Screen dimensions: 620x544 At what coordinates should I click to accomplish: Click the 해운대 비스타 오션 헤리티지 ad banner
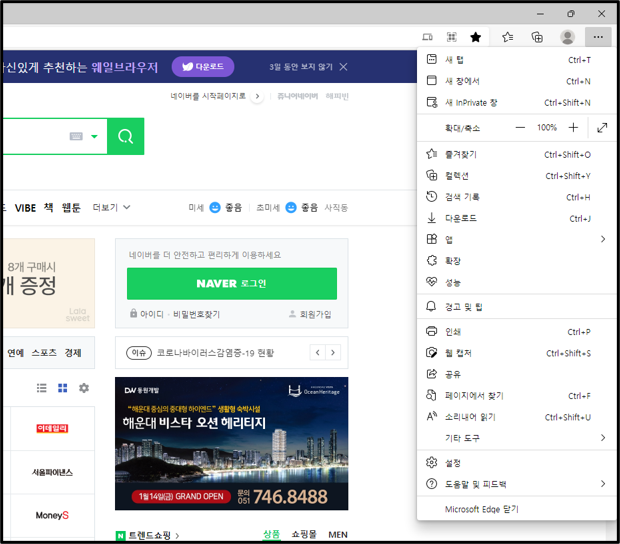point(232,444)
